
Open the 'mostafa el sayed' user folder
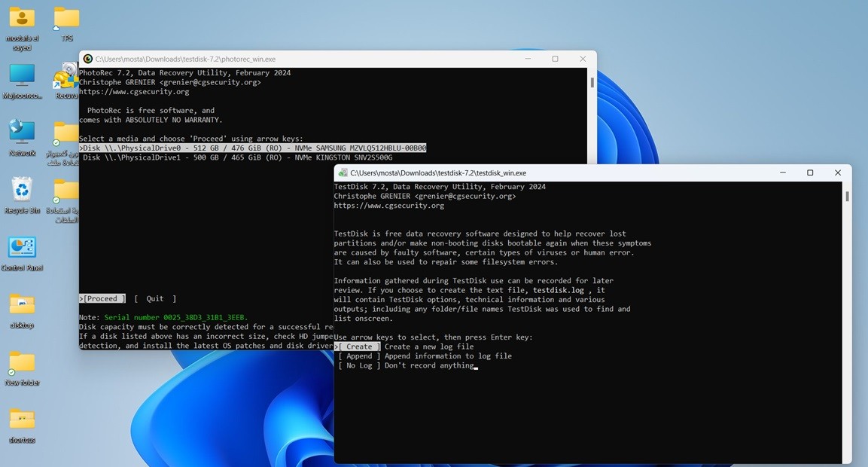tap(22, 18)
